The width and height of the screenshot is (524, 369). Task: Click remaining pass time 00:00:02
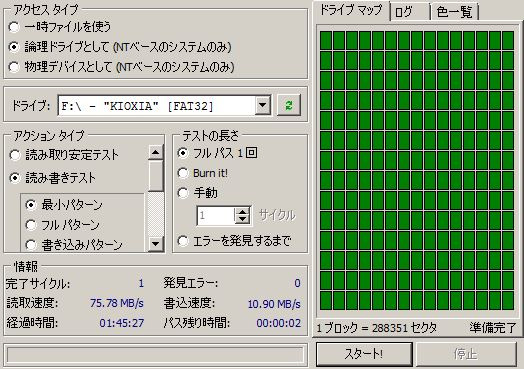coord(279,323)
